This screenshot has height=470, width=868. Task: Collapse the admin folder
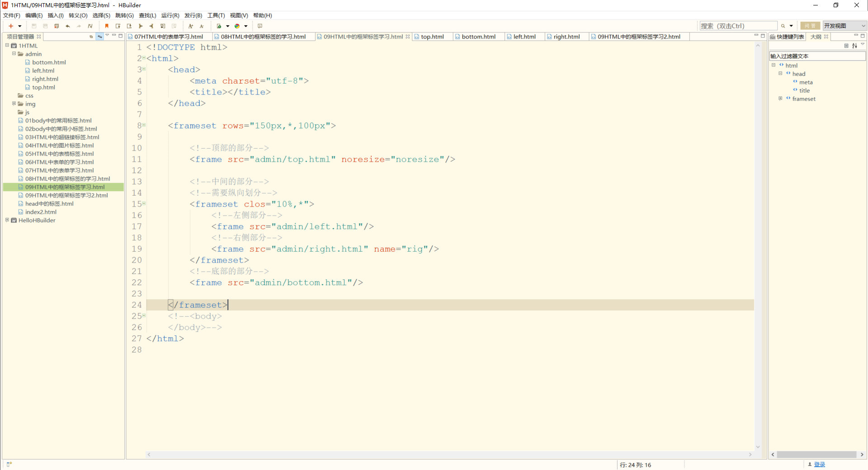(14, 53)
